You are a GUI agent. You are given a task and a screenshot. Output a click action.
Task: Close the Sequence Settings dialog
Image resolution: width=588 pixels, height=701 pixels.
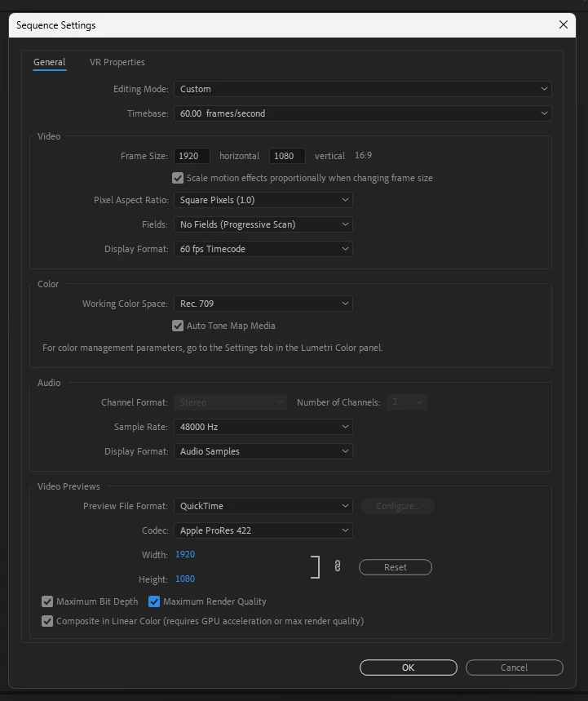pos(564,24)
